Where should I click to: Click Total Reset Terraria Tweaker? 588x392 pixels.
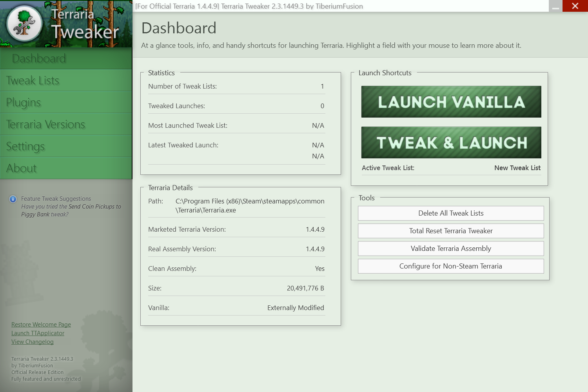451,231
